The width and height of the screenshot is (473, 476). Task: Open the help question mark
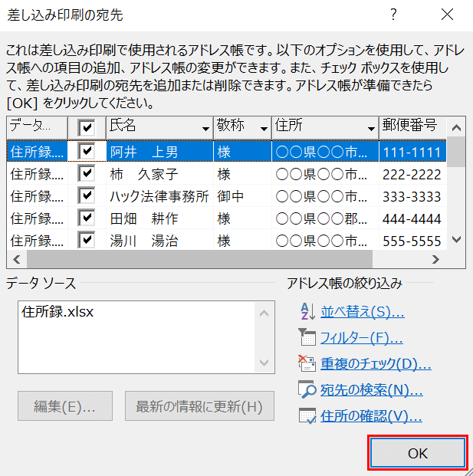click(393, 15)
